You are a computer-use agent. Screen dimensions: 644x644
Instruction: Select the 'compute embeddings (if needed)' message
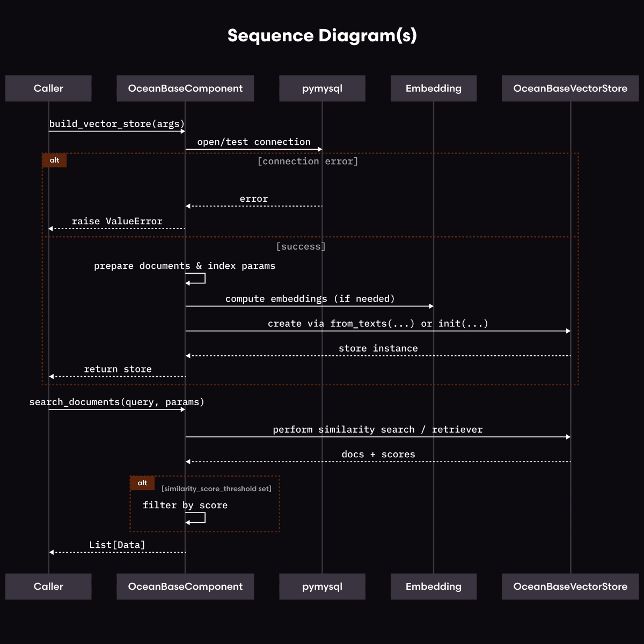coord(310,299)
